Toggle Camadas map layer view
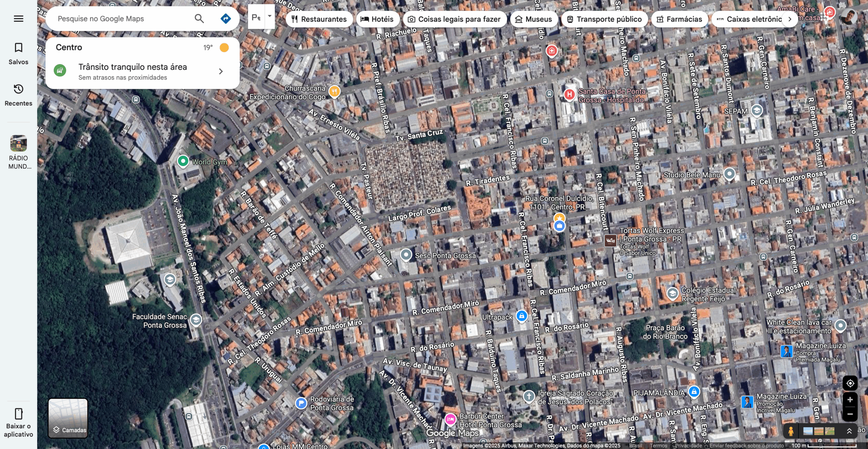The image size is (868, 449). tap(68, 418)
